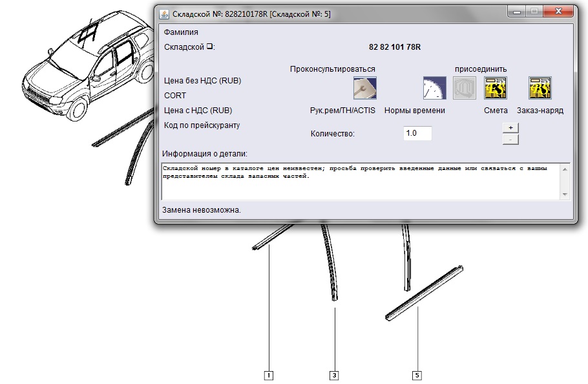
Task: Add part to Заказ-наряд work order icon
Action: click(540, 87)
